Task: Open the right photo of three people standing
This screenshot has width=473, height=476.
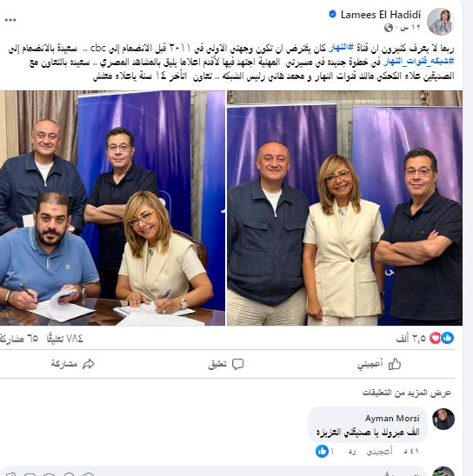Action: (345, 208)
